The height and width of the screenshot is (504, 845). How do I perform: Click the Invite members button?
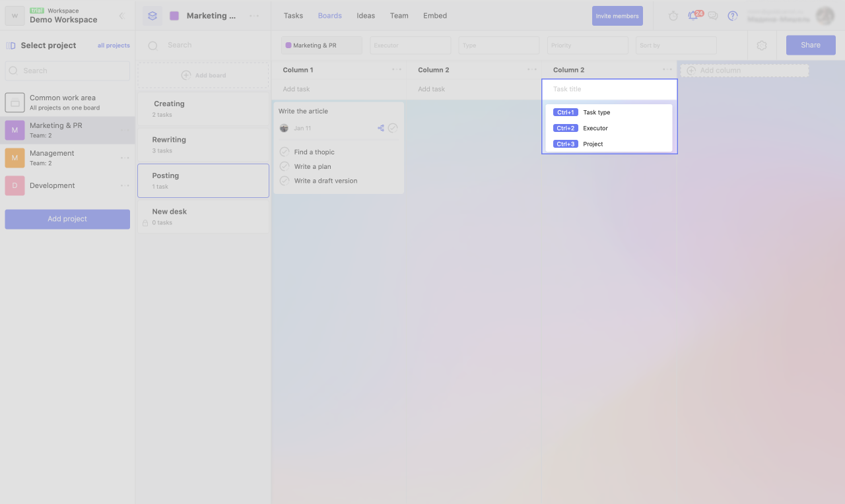pyautogui.click(x=617, y=16)
